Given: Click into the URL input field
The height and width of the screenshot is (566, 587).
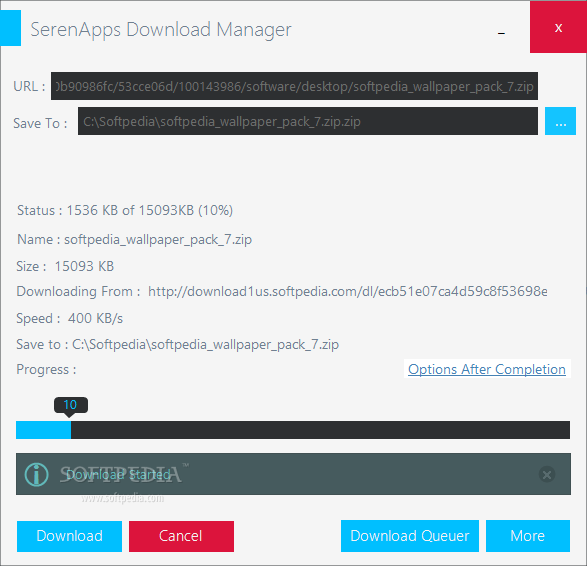Looking at the screenshot, I should click(x=294, y=86).
